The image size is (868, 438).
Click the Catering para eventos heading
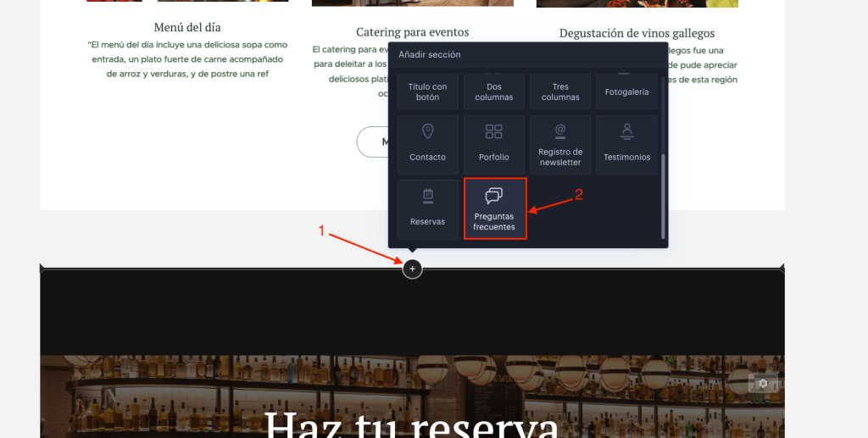(413, 32)
